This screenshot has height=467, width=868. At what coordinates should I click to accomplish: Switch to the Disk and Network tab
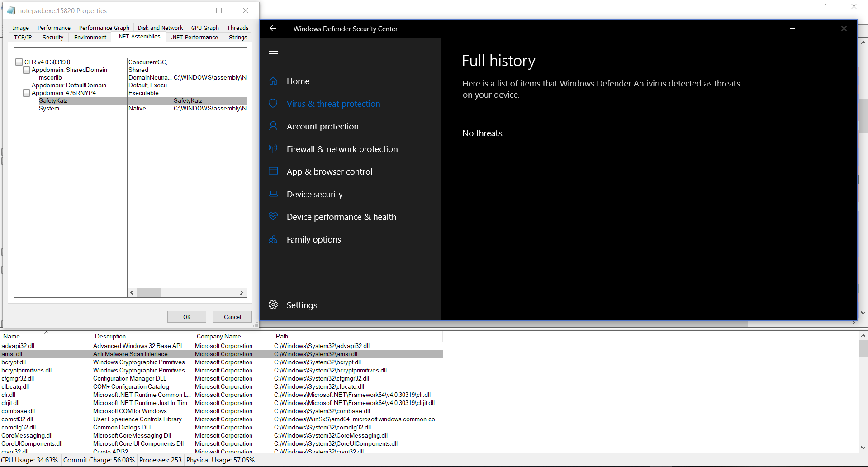point(160,28)
